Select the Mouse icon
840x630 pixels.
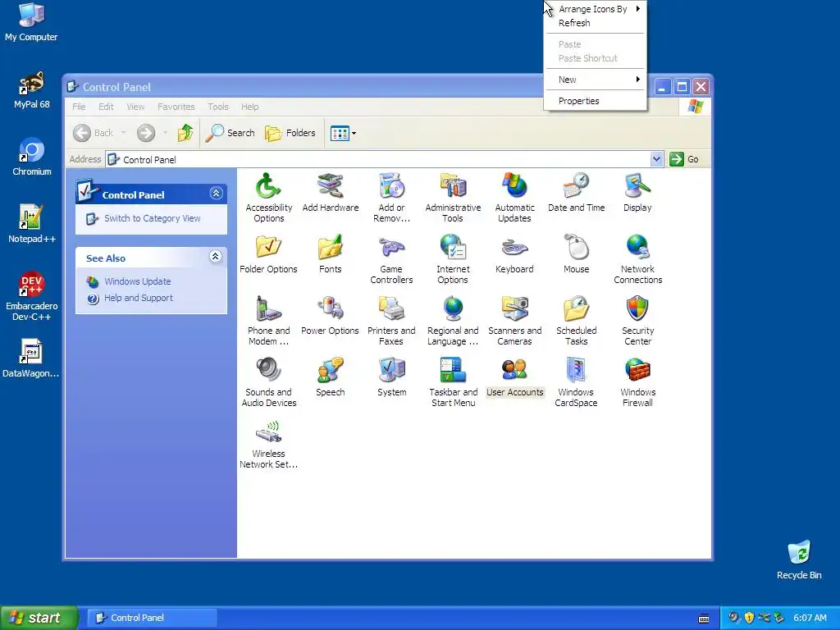pos(576,253)
